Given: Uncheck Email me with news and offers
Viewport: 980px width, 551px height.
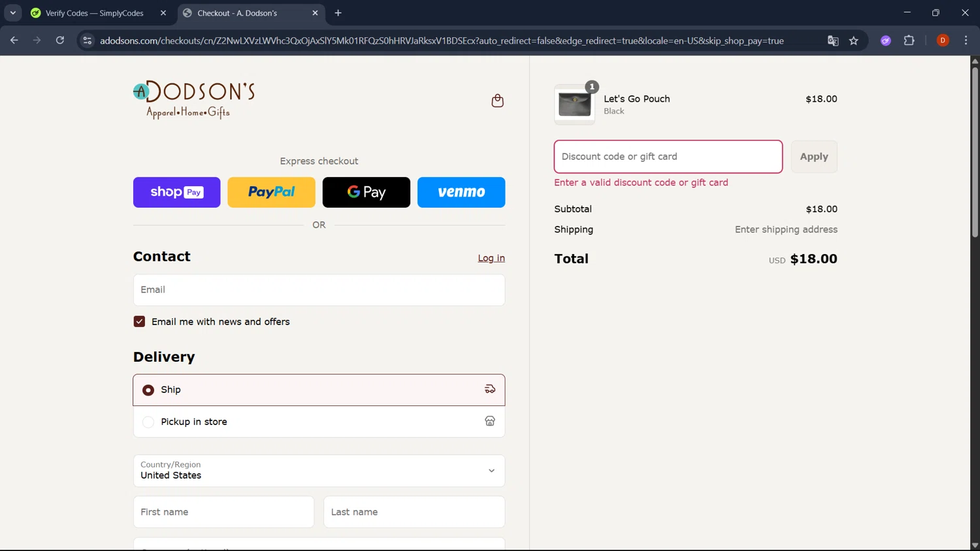Looking at the screenshot, I should pyautogui.click(x=139, y=321).
